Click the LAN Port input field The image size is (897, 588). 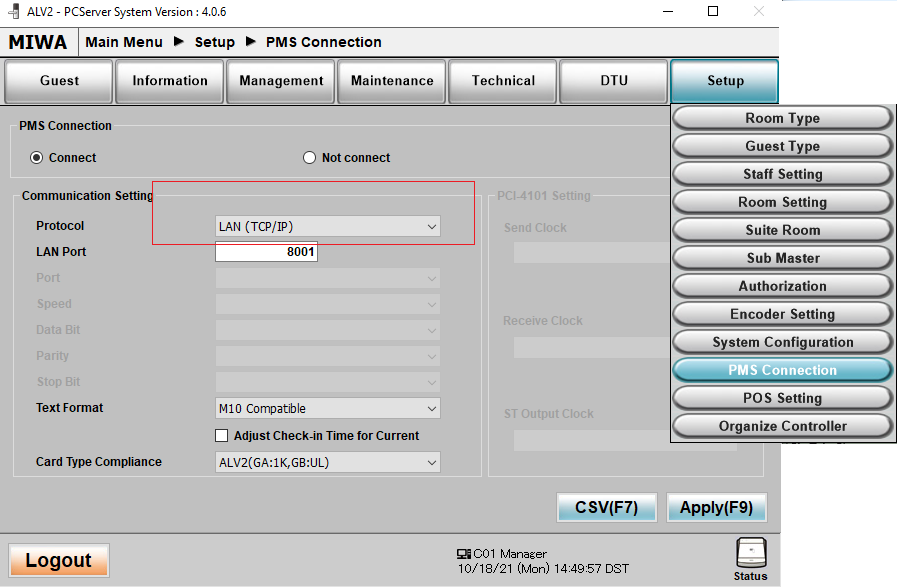[266, 253]
